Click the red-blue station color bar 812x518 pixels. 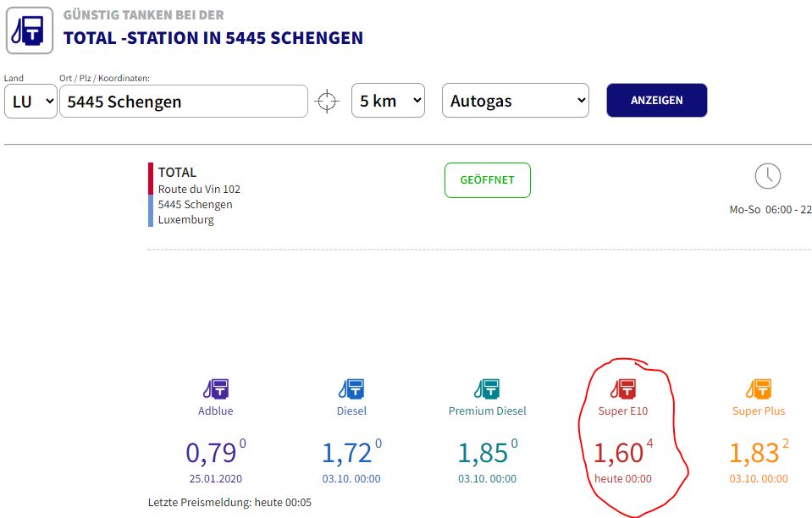coord(151,195)
